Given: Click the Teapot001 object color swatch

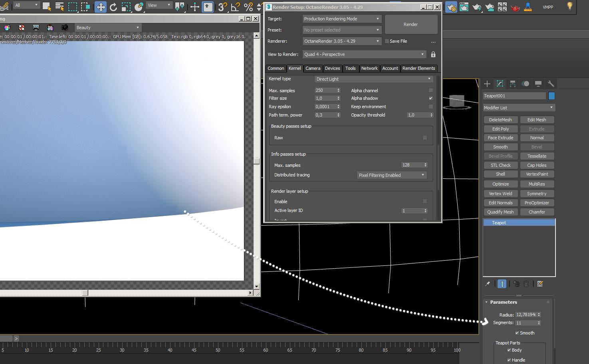Looking at the screenshot, I should pyautogui.click(x=551, y=96).
